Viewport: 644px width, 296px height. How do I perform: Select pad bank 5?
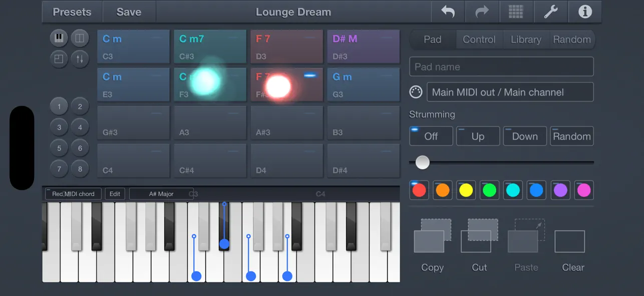(59, 147)
